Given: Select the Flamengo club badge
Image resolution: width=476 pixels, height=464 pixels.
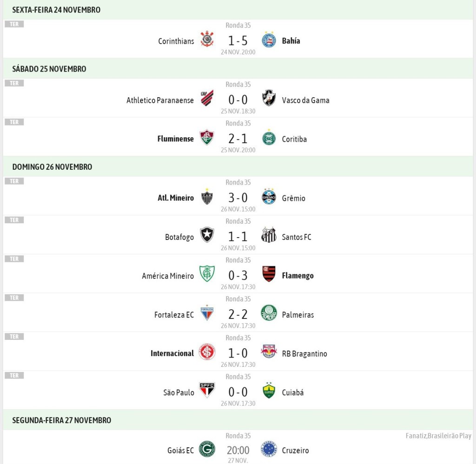Looking at the screenshot, I should point(269,274).
